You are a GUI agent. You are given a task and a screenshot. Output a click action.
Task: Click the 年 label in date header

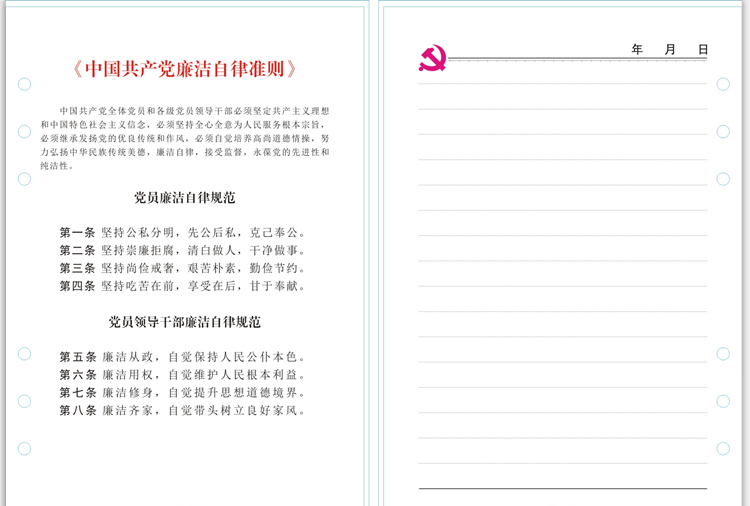[637, 49]
